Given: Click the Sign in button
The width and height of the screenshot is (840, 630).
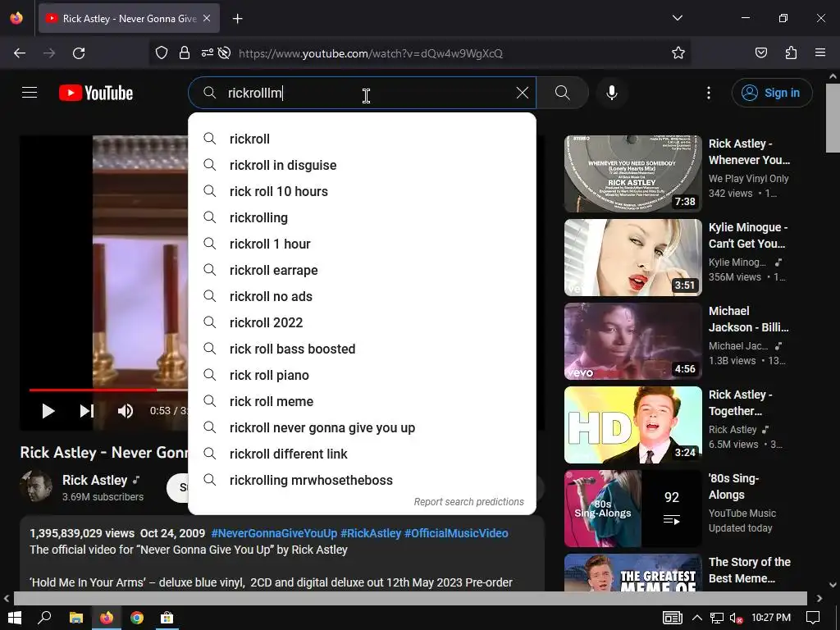Looking at the screenshot, I should tap(772, 93).
